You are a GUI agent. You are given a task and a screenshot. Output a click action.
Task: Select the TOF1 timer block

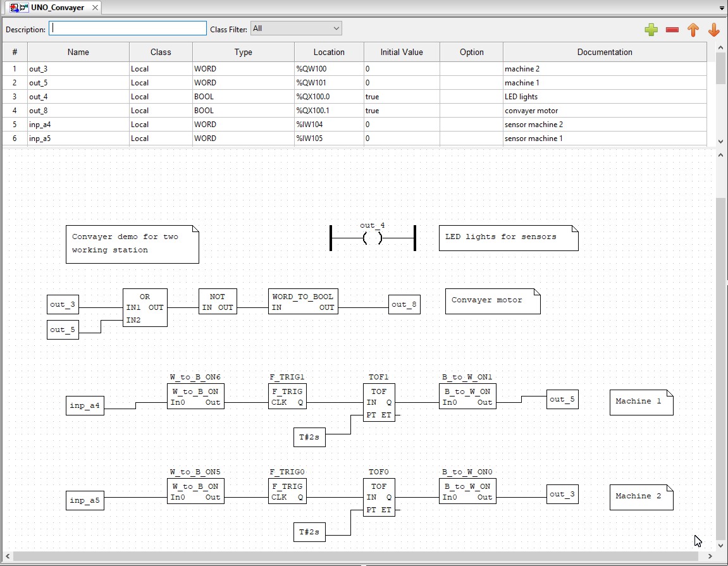click(x=379, y=403)
